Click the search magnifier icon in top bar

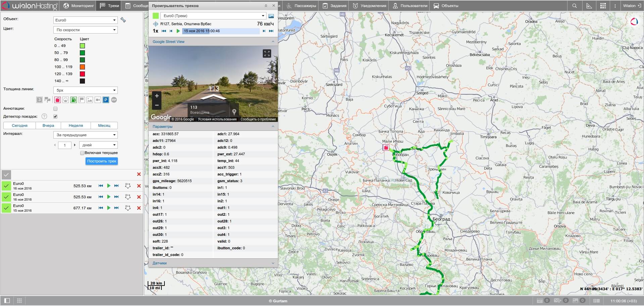575,6
